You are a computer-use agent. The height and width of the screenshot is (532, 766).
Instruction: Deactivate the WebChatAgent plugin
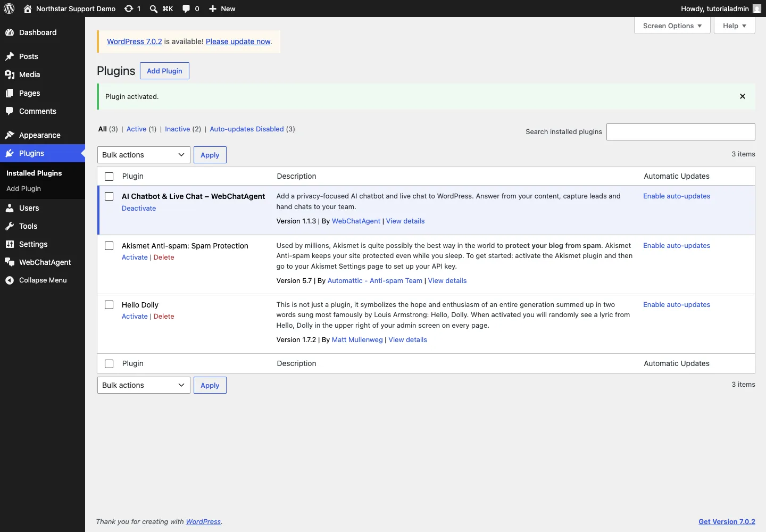pyautogui.click(x=139, y=208)
